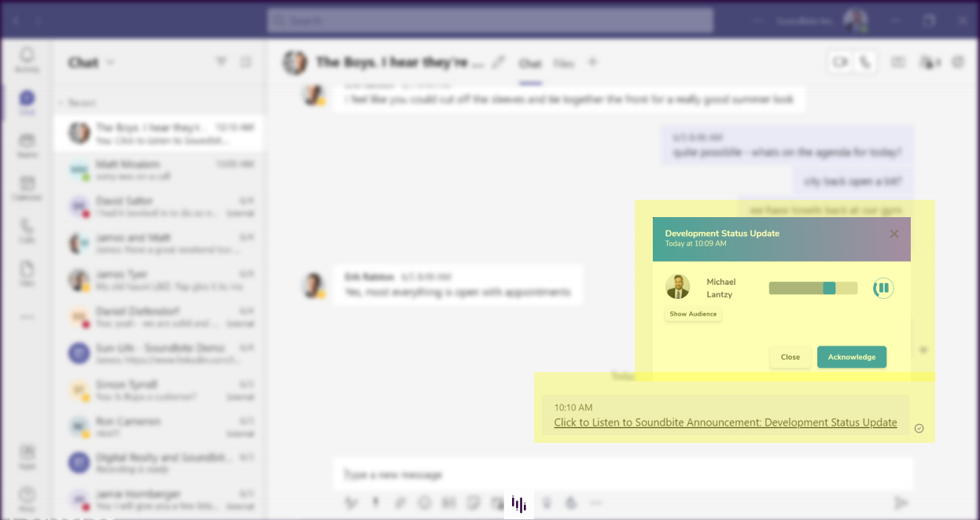This screenshot has width=980, height=520.
Task: Open the James Tyer chat
Action: coord(159,280)
